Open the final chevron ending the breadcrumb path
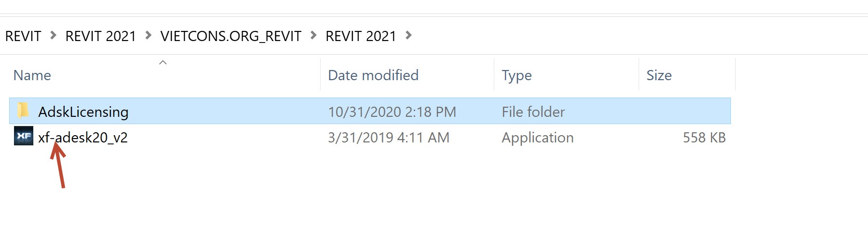 [408, 35]
